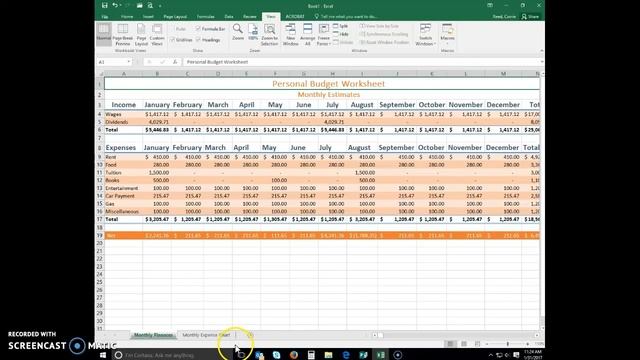Click Excel taskbar icon
This screenshot has width=640, height=360.
[x=381, y=355]
